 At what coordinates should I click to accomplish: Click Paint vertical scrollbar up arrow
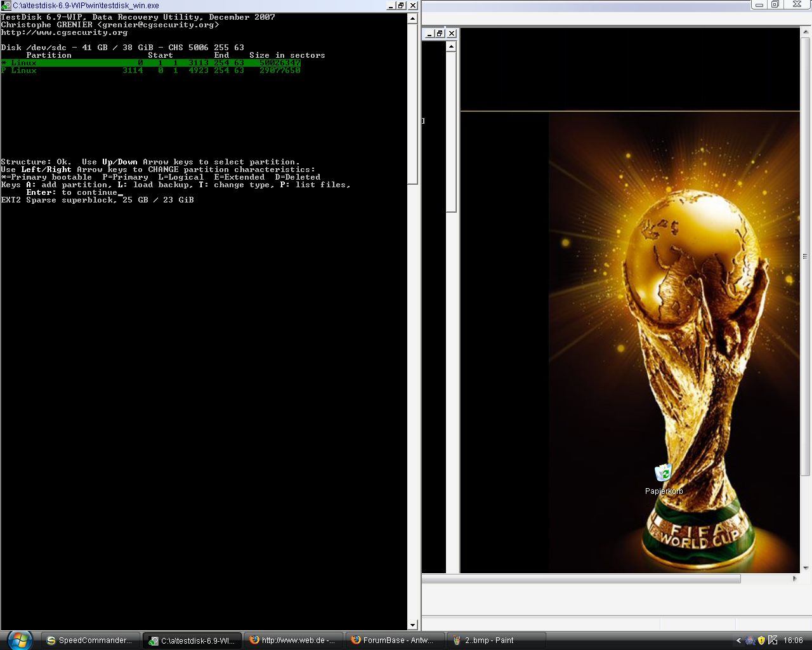pos(806,32)
